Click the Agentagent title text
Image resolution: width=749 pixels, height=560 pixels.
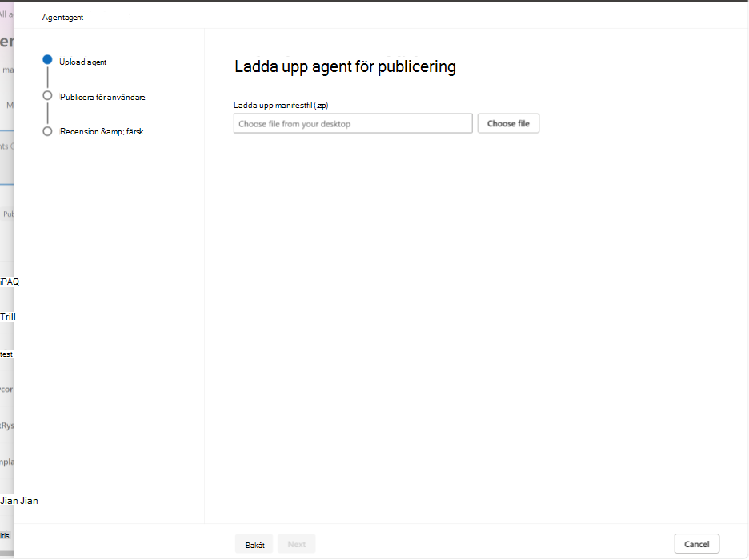(62, 17)
